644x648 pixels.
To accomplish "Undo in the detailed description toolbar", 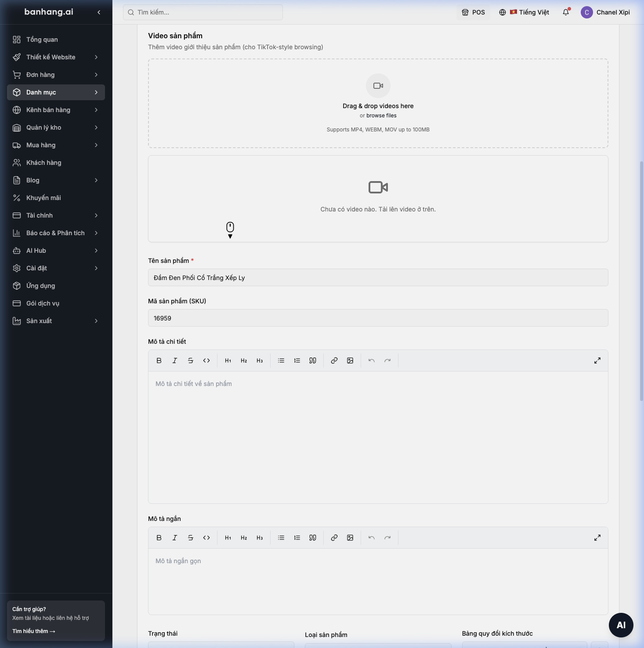I will (372, 360).
